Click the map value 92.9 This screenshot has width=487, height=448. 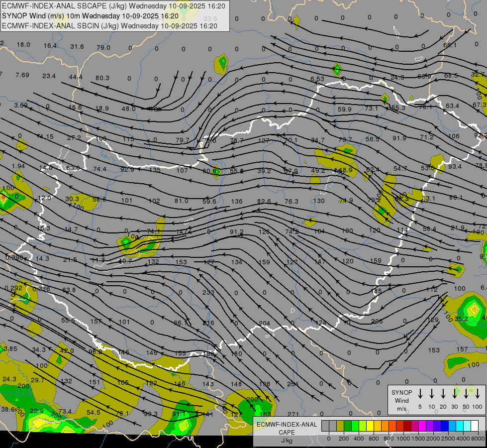[x=127, y=169]
